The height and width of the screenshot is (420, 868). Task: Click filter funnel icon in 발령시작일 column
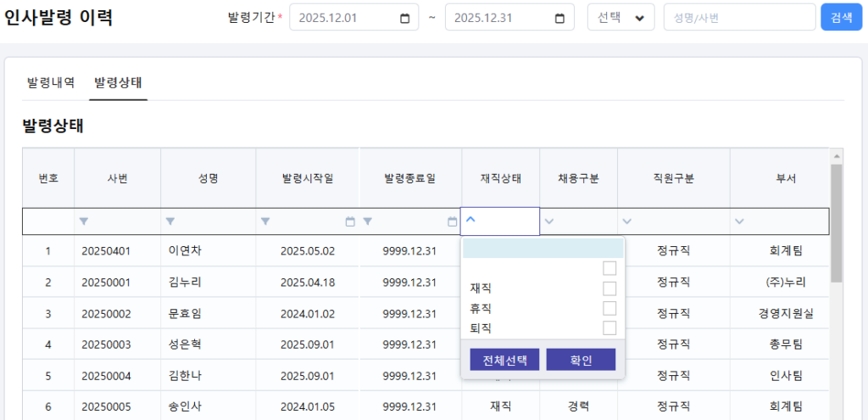(265, 221)
